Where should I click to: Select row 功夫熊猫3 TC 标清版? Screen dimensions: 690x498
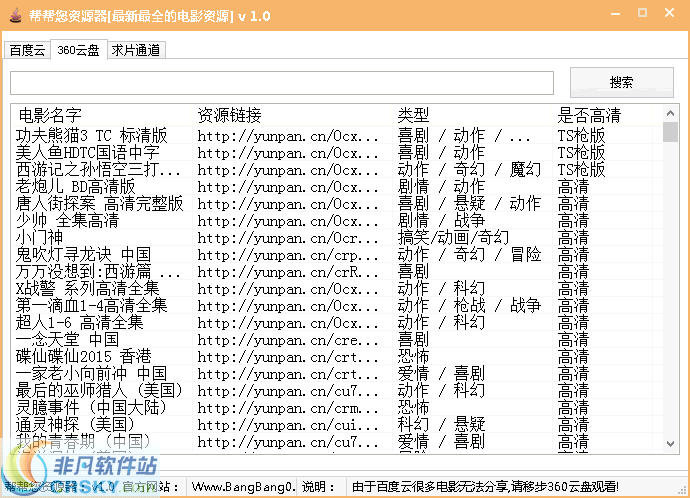[337, 135]
